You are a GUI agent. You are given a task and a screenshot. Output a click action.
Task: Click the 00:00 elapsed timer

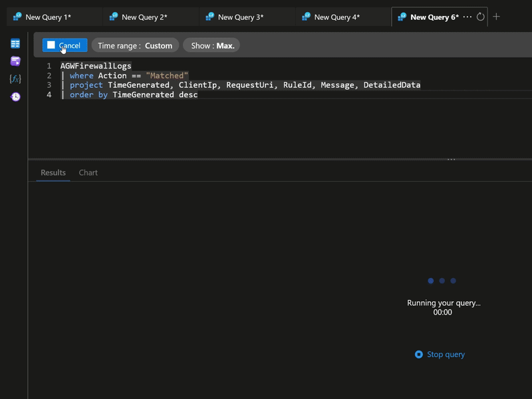(442, 312)
